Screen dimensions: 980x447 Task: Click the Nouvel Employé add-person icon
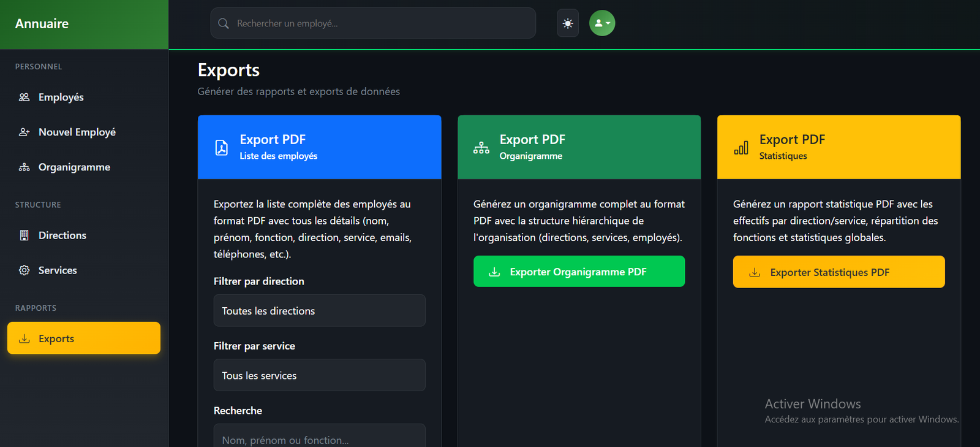[24, 132]
